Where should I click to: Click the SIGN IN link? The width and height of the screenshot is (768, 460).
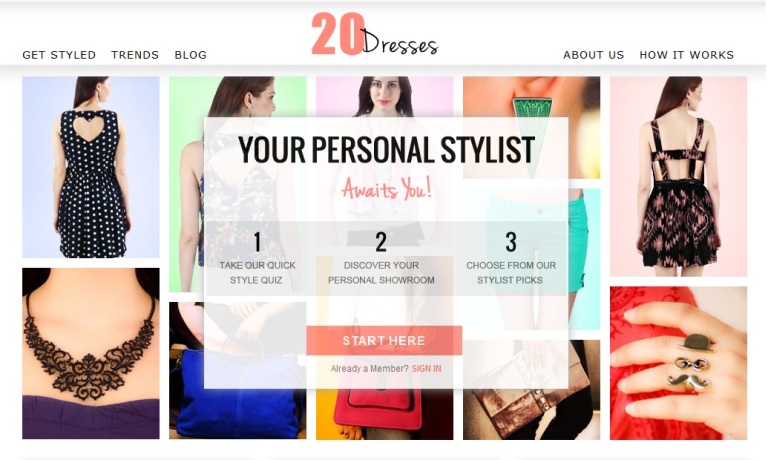point(427,369)
